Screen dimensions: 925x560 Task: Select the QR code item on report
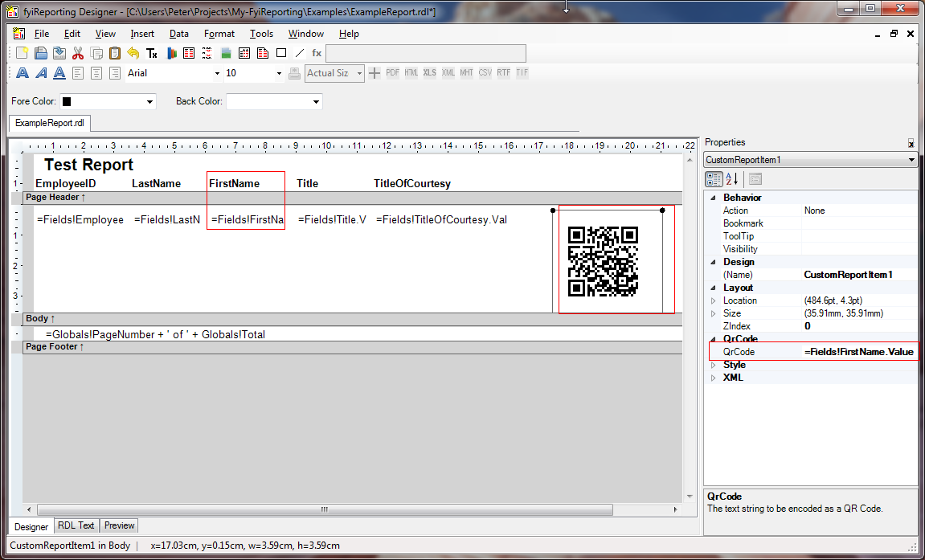tap(603, 261)
